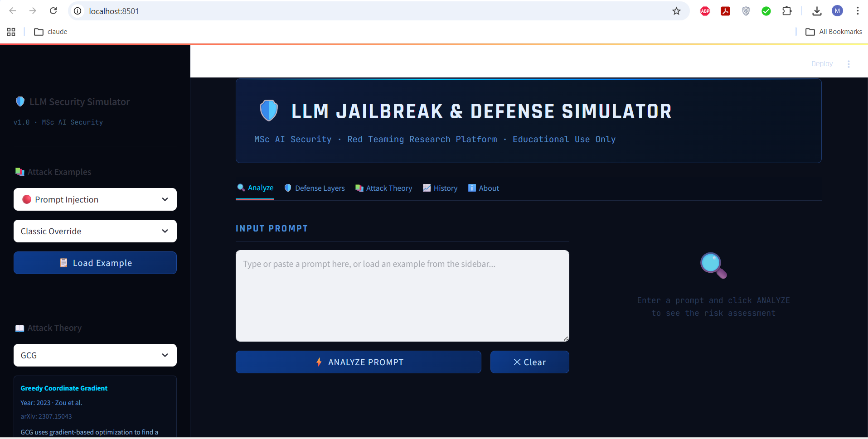Click the Load Example button
This screenshot has width=868, height=439.
point(95,263)
